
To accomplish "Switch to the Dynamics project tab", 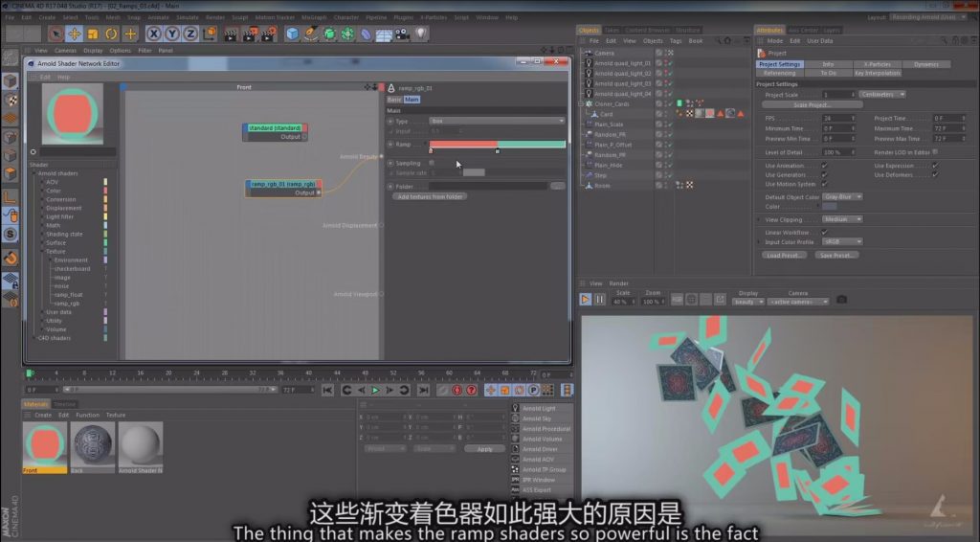I will (925, 64).
